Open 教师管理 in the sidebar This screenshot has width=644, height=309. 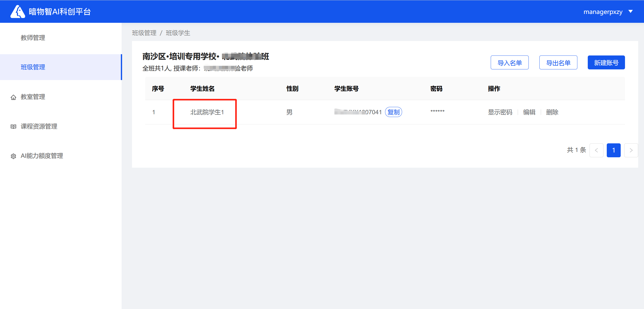tap(33, 38)
